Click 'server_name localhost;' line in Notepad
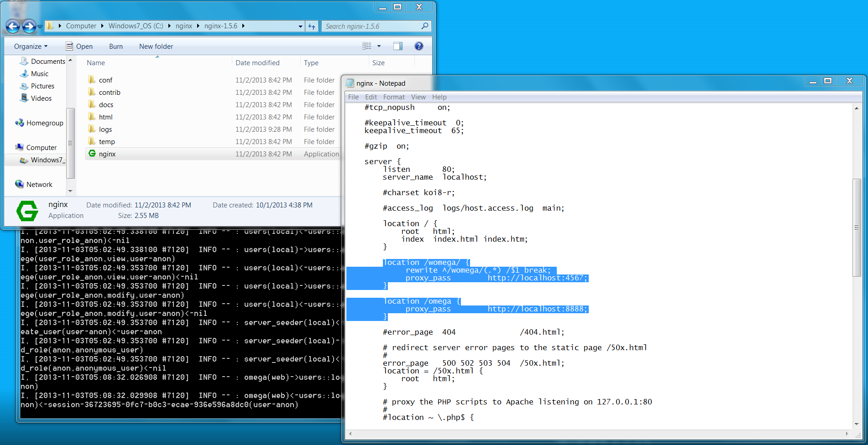The image size is (868, 445). coord(434,177)
